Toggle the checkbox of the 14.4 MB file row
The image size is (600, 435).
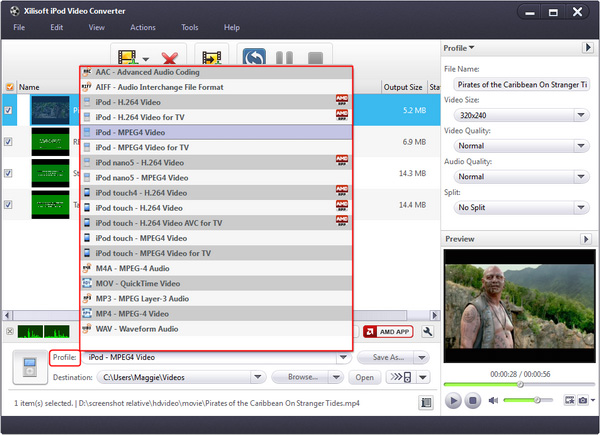tap(8, 204)
